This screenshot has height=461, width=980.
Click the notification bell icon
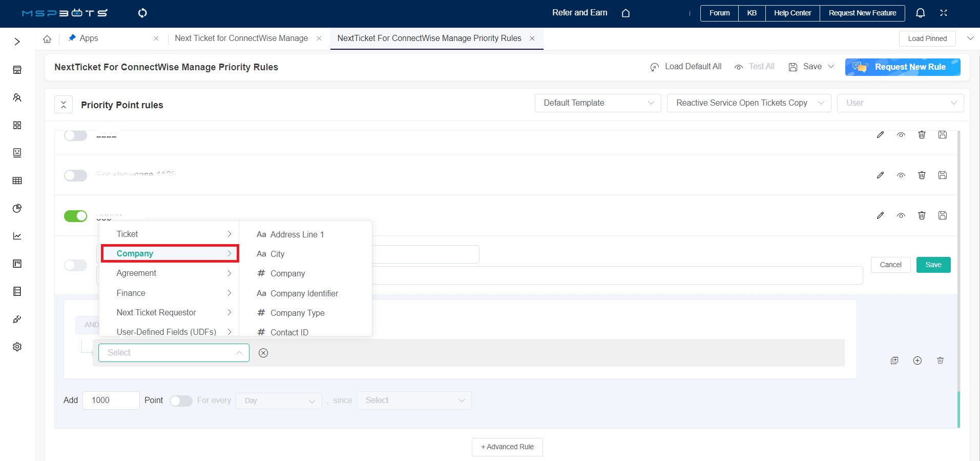(920, 13)
